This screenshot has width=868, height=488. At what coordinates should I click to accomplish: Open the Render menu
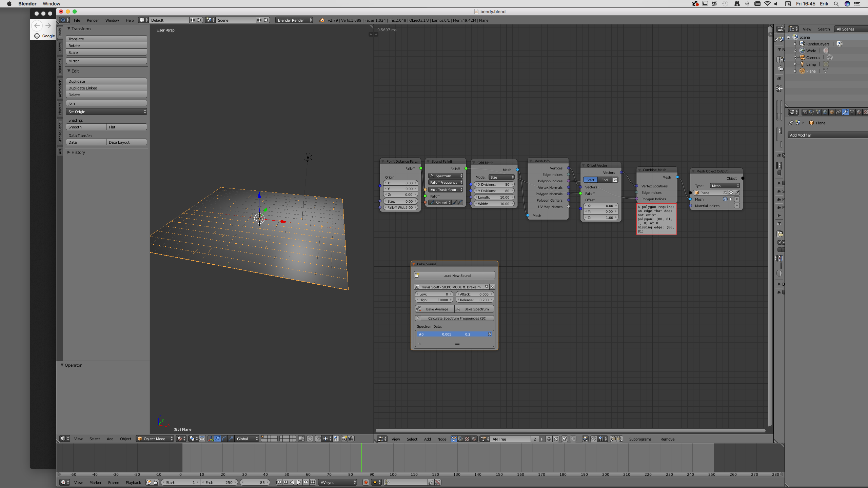pos(93,20)
